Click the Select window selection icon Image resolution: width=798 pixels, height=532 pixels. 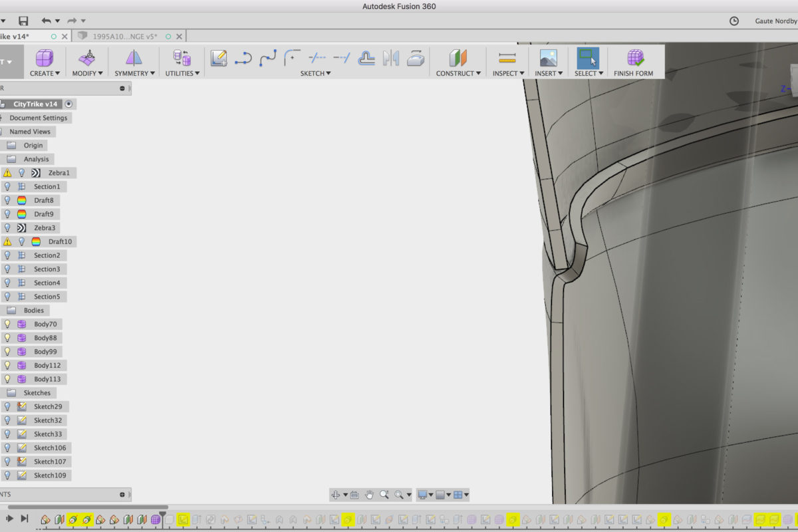coord(588,58)
